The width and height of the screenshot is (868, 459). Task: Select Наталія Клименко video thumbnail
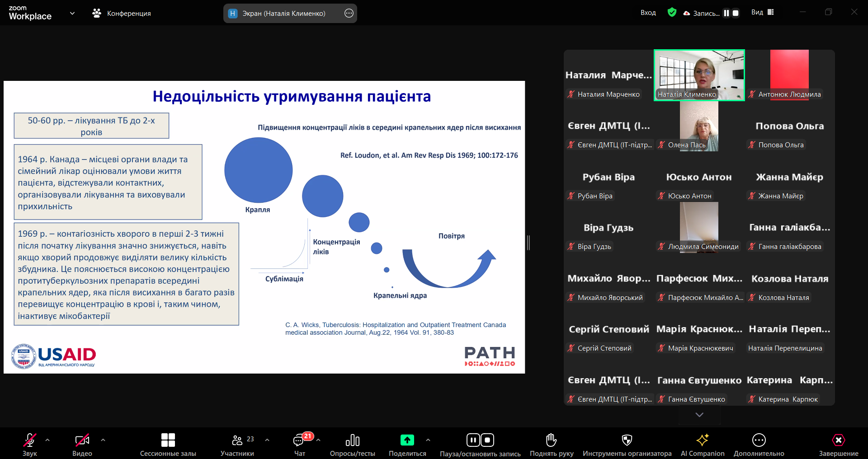699,75
